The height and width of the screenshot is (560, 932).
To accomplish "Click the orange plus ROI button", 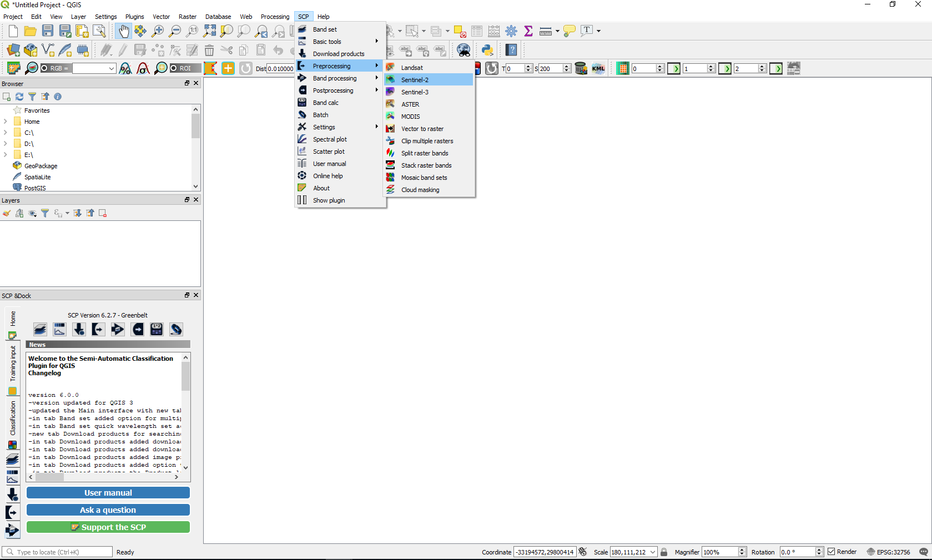I will (x=228, y=68).
